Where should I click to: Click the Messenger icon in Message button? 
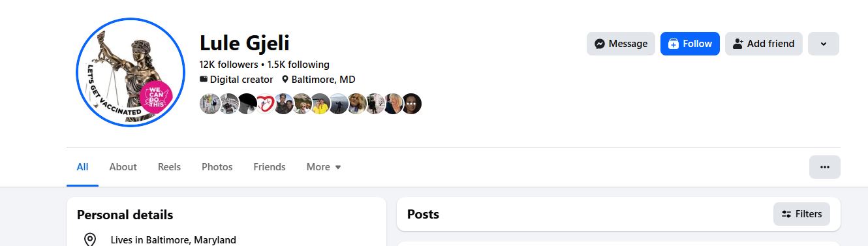tap(600, 44)
